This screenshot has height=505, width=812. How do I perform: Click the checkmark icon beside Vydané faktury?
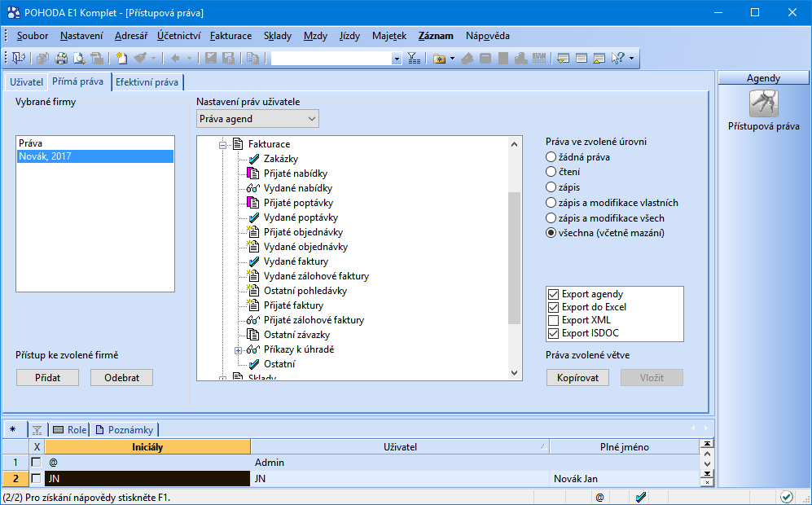(253, 261)
